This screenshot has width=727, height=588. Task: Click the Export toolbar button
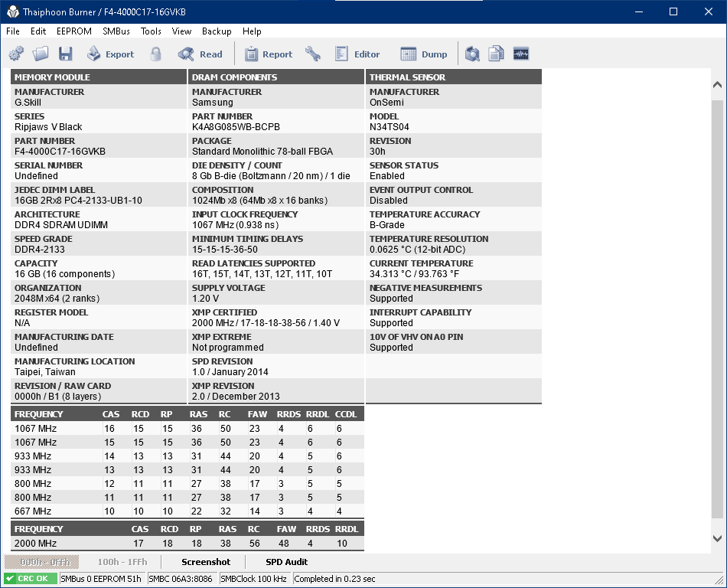[x=110, y=54]
